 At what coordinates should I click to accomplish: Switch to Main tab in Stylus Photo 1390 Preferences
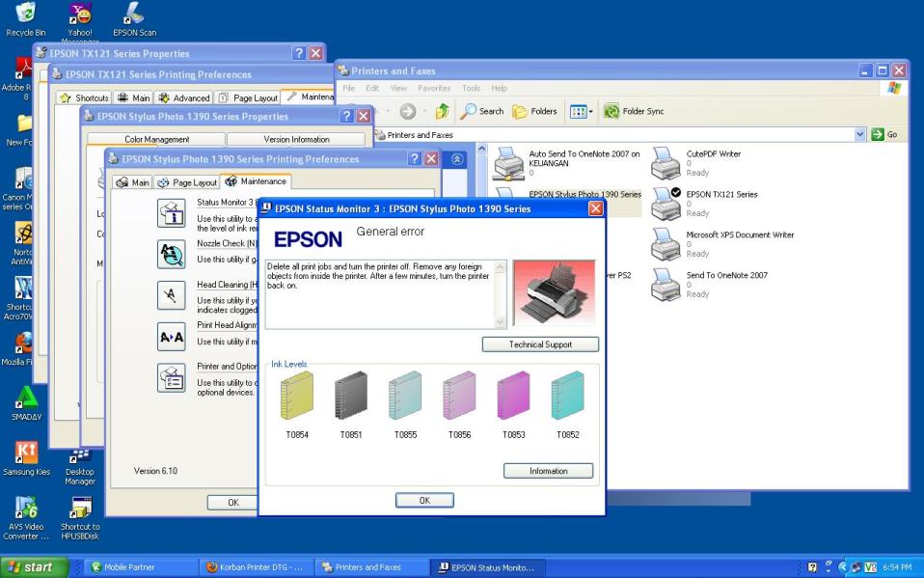pos(132,182)
